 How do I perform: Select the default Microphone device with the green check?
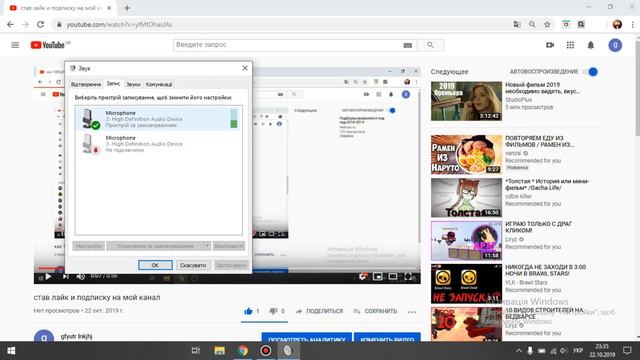tap(158, 118)
